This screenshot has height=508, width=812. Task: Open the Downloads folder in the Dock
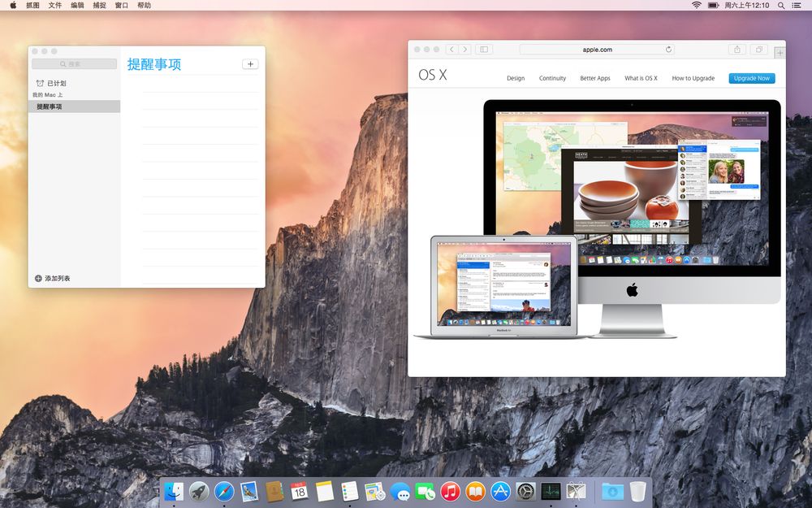(x=612, y=492)
